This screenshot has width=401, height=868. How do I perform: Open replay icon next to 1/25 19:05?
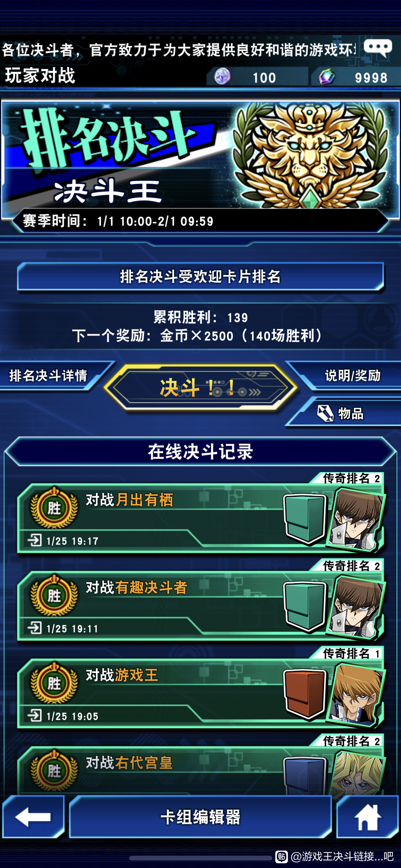[x=34, y=715]
